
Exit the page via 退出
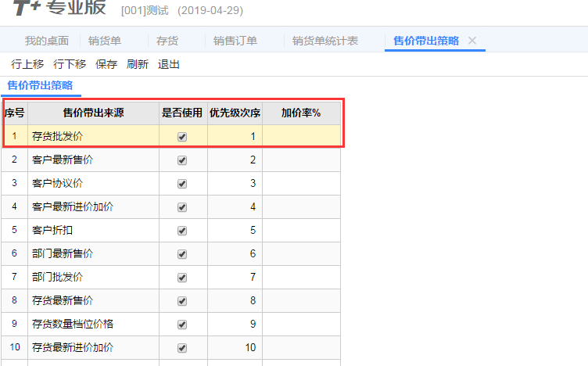(169, 64)
